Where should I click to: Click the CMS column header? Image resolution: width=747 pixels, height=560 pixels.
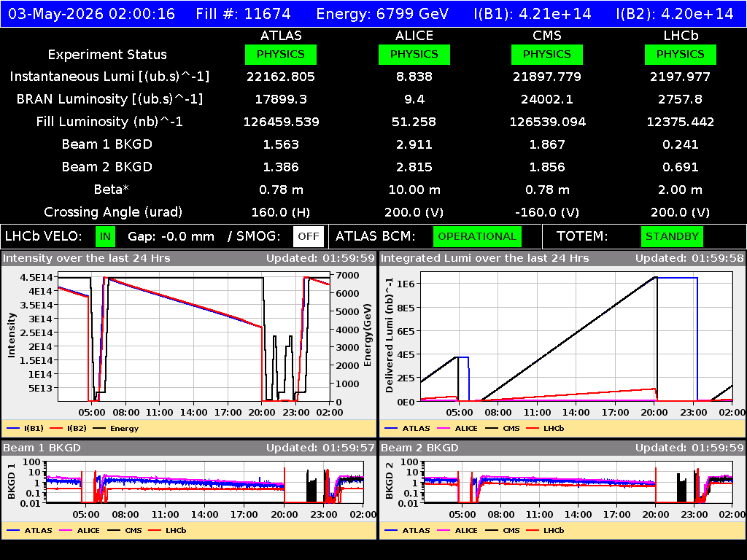coord(547,36)
